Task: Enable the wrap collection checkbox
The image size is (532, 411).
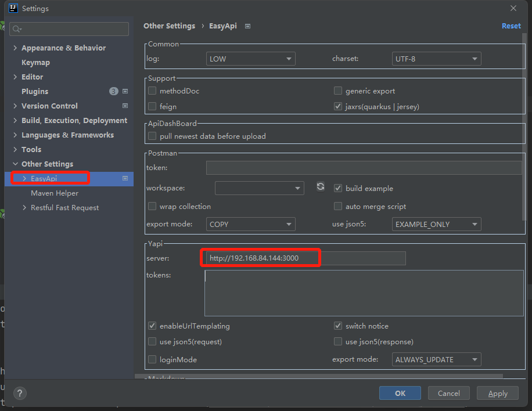Action: (152, 206)
